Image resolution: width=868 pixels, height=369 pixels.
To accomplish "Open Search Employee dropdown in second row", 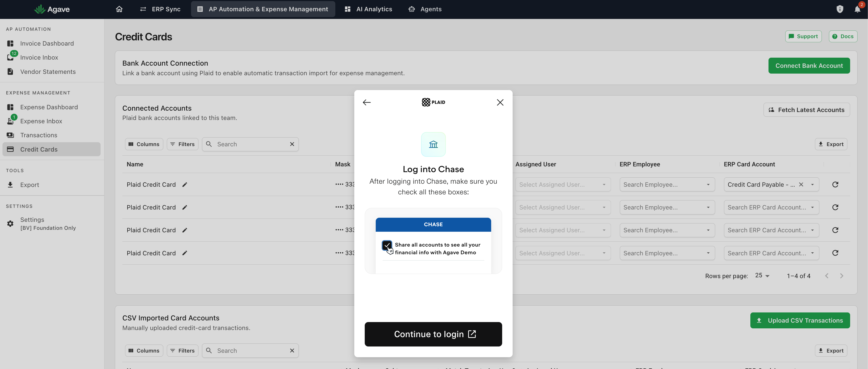I will (x=667, y=207).
